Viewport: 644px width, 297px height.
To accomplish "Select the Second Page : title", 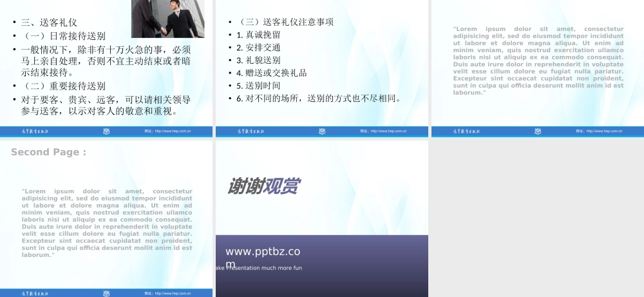I will pos(48,152).
